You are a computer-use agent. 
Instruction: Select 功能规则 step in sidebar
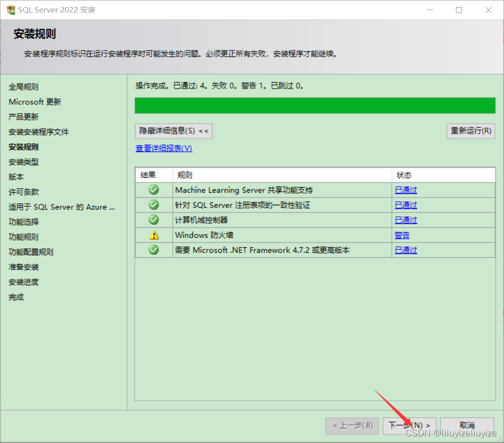click(24, 237)
